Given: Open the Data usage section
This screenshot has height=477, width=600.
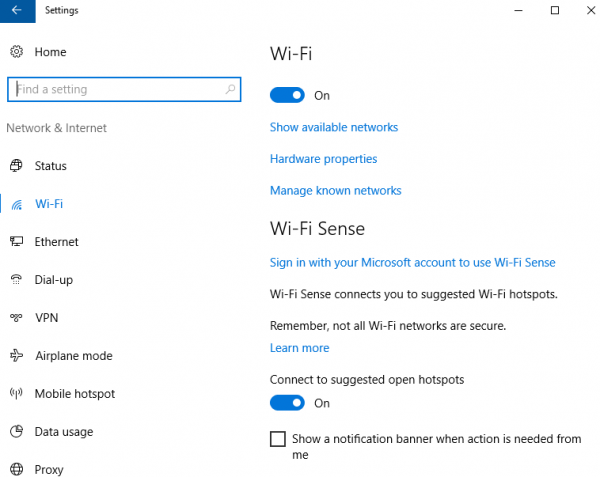Looking at the screenshot, I should coord(63,432).
